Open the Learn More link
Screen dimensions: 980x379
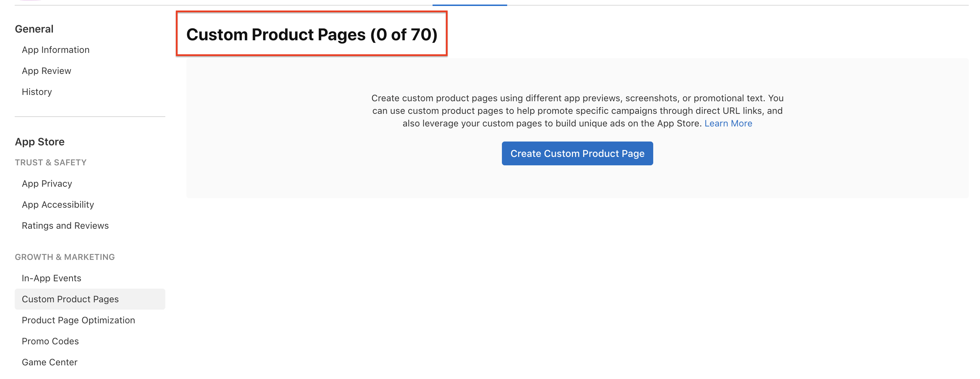(728, 123)
